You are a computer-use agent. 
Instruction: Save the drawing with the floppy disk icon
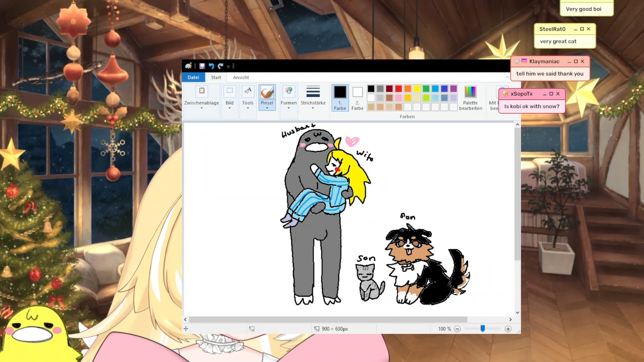point(202,66)
